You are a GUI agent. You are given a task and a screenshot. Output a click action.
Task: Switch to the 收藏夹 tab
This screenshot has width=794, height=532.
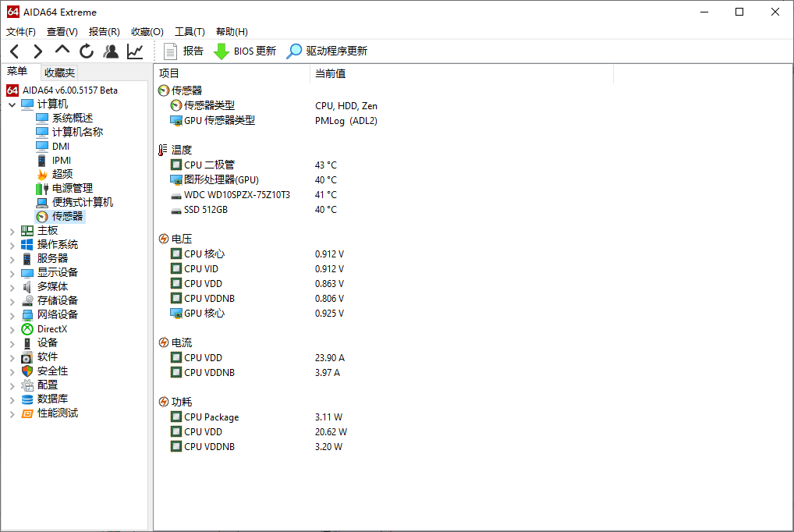59,73
